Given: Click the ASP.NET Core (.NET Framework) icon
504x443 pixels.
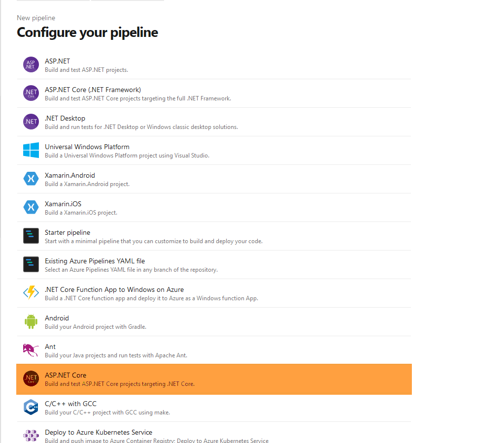Looking at the screenshot, I should [x=31, y=93].
